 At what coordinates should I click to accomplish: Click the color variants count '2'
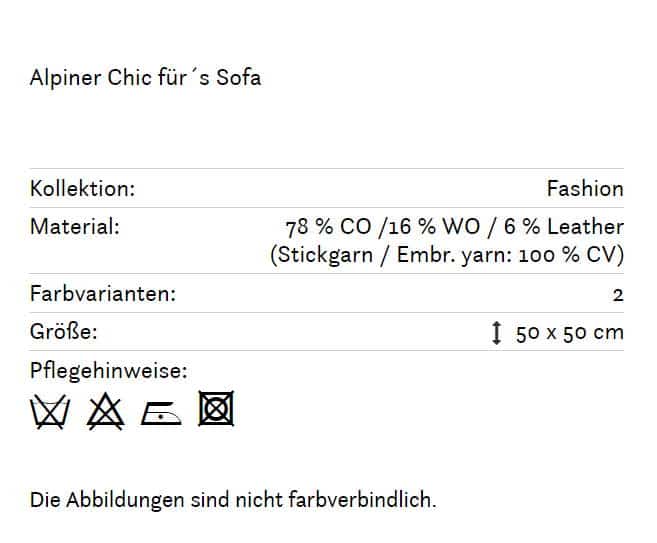point(618,295)
